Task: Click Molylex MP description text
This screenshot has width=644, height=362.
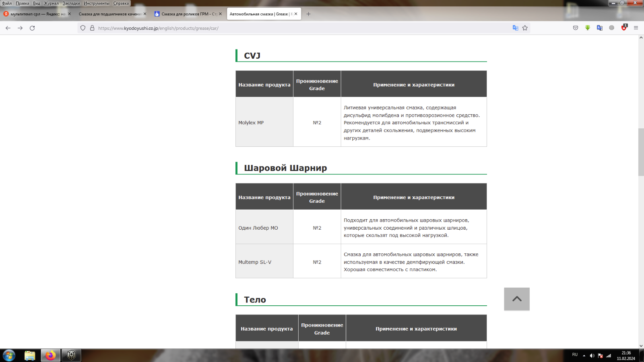Action: [412, 123]
